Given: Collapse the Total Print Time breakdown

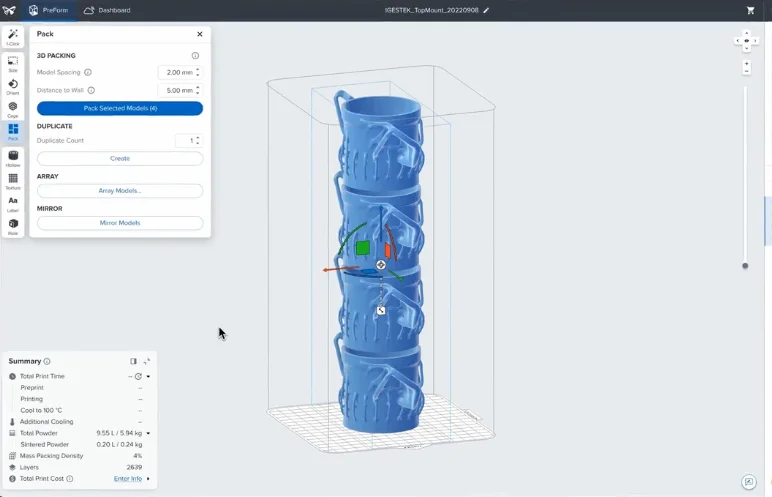Looking at the screenshot, I should [x=148, y=376].
